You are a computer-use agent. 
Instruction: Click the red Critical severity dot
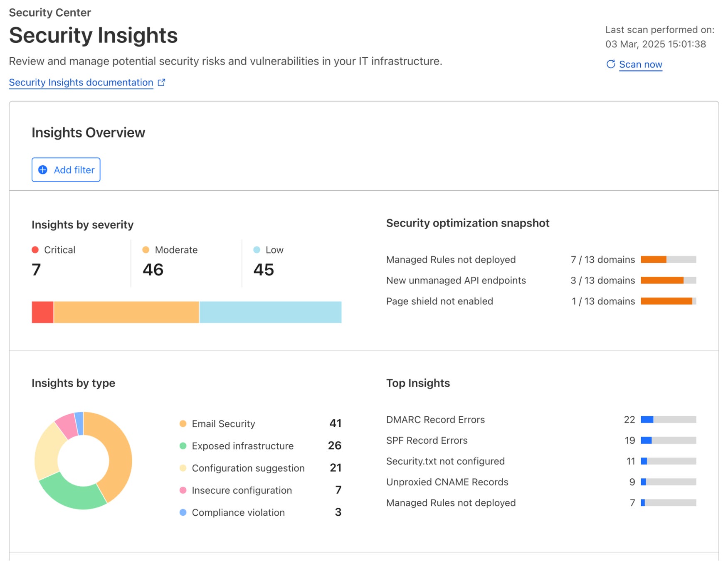click(x=35, y=250)
